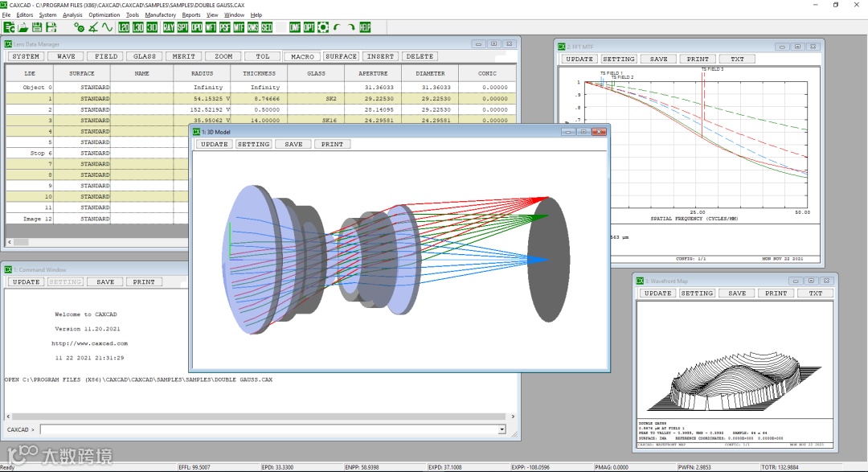Screen dimensions: 868x472
Task: Click the OPD toolbar icon
Action: [197, 27]
